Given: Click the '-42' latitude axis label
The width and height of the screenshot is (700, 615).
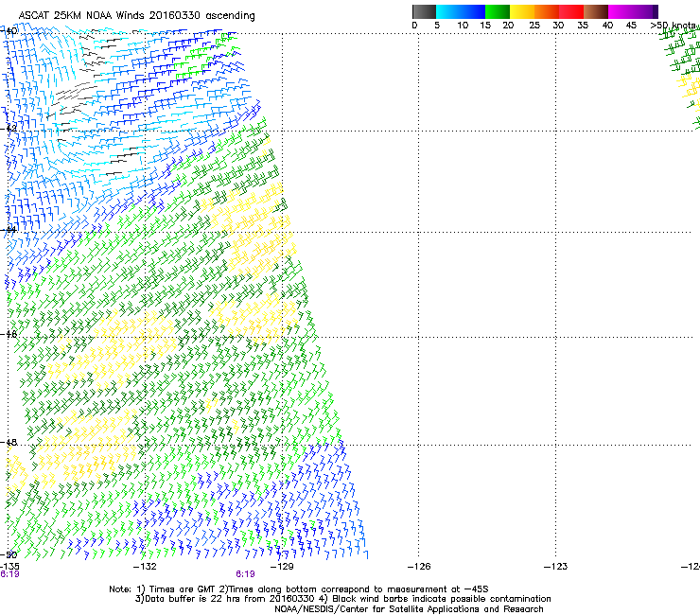Looking at the screenshot, I should point(9,128).
